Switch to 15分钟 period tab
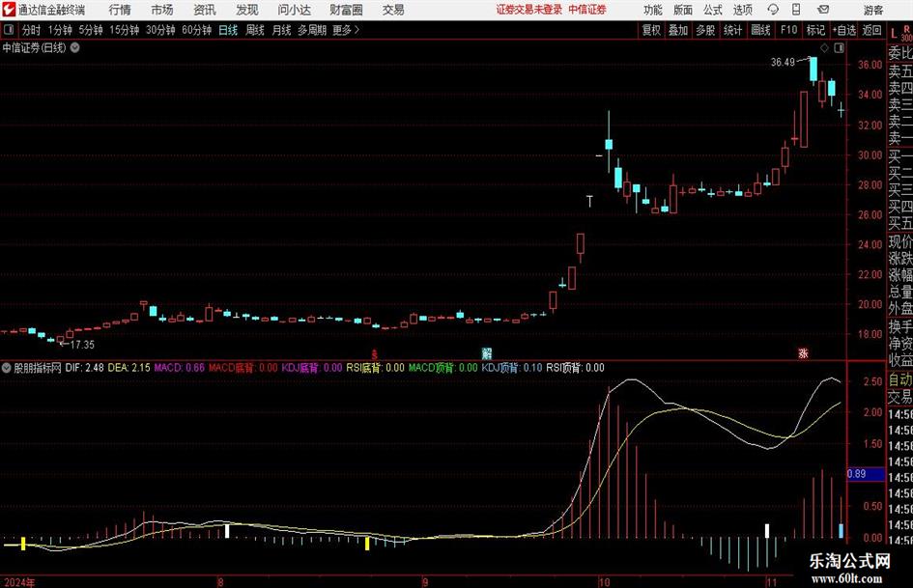 pos(125,30)
